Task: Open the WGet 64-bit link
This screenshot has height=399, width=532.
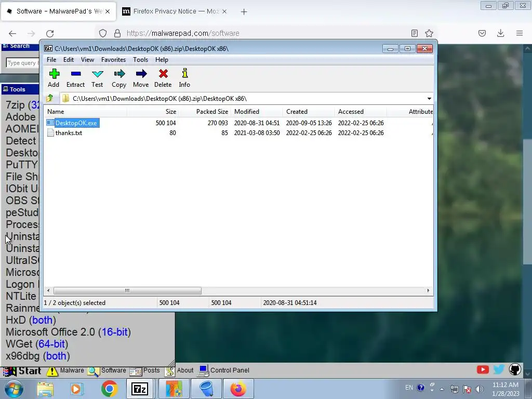Action: [51, 344]
